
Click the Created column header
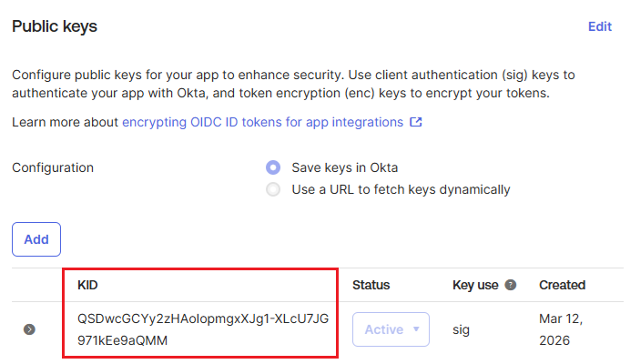click(562, 285)
